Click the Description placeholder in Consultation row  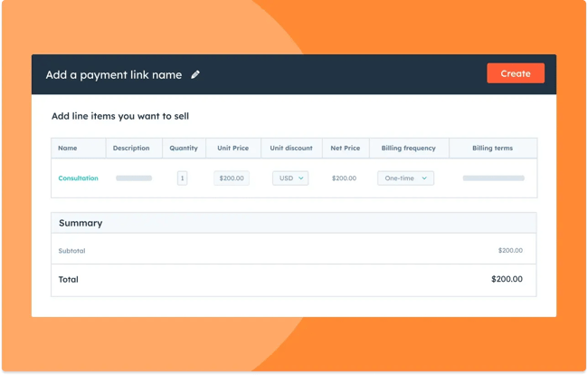point(134,178)
